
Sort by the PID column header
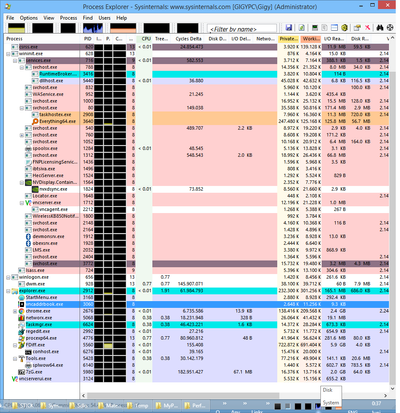coord(87,39)
